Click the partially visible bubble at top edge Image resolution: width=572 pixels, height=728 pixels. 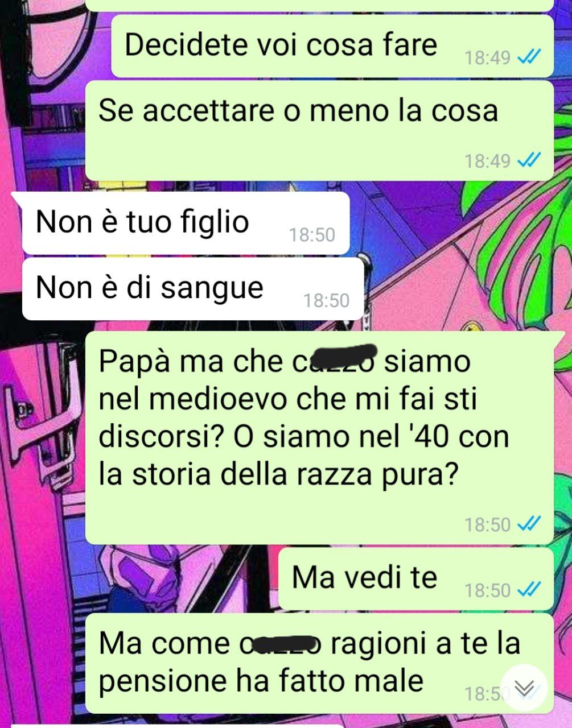coord(319,5)
